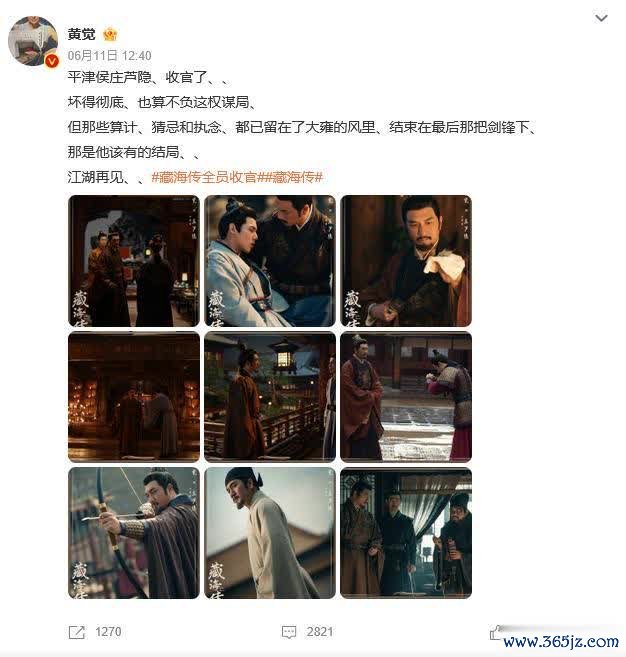Click the crown membership badge icon
This screenshot has height=657, width=626.
click(110, 34)
